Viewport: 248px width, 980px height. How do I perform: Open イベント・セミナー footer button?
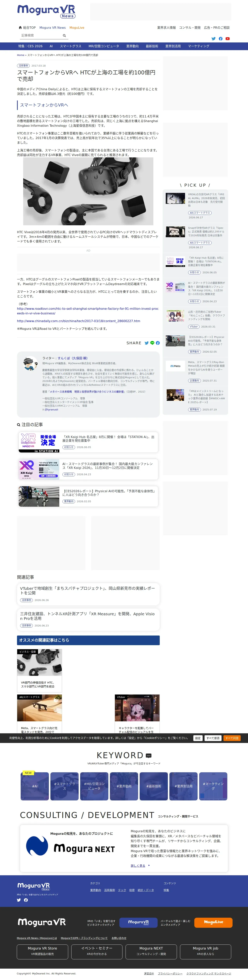pyautogui.click(x=97, y=951)
